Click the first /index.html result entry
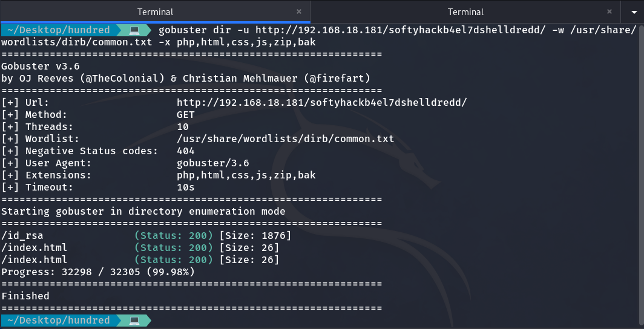Screen dimensions: 644x329 pyautogui.click(x=34, y=248)
